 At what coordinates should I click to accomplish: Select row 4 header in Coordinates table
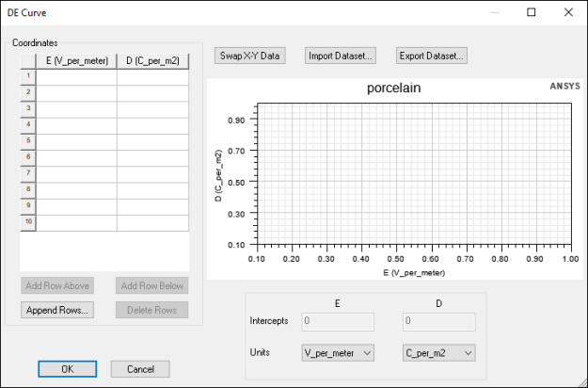(28, 125)
